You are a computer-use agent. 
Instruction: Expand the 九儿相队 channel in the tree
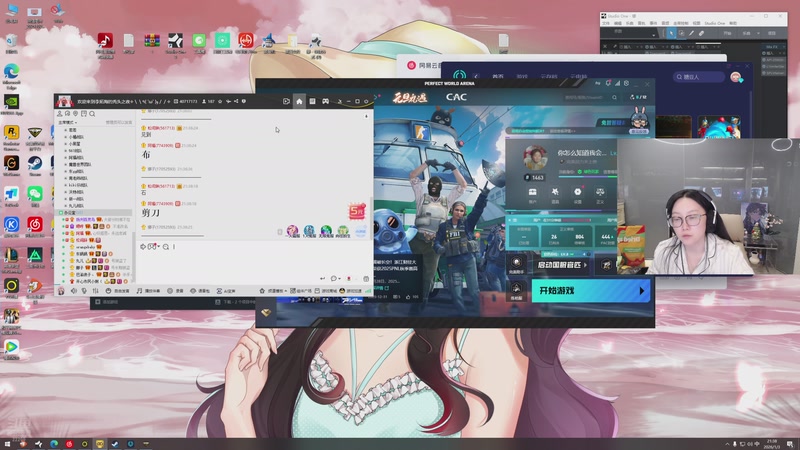click(65, 206)
